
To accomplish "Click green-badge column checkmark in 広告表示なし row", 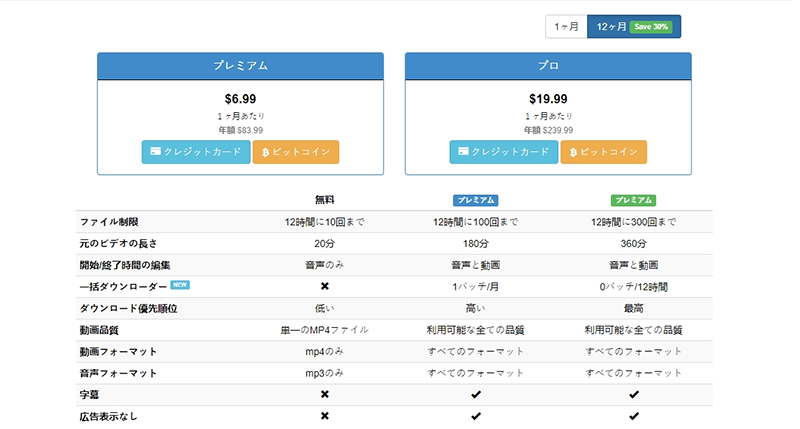I will [633, 416].
